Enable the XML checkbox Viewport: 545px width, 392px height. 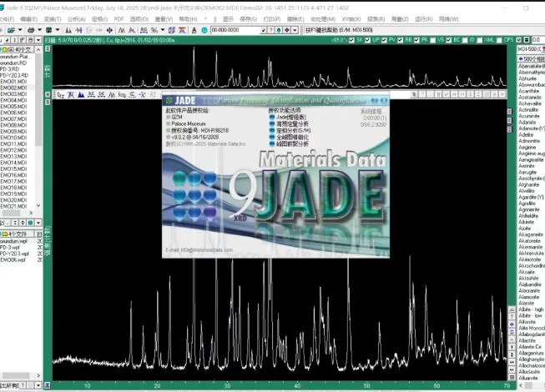[x=480, y=40]
